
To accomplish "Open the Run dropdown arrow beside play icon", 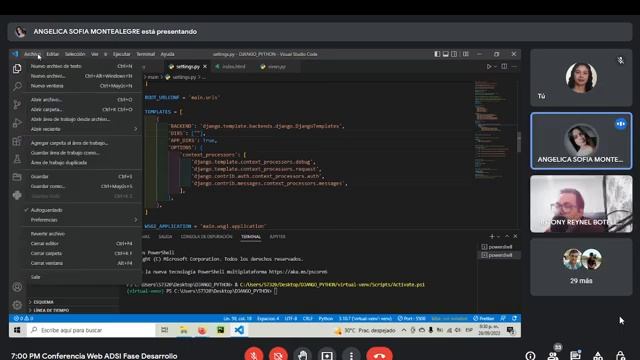I will (x=496, y=67).
